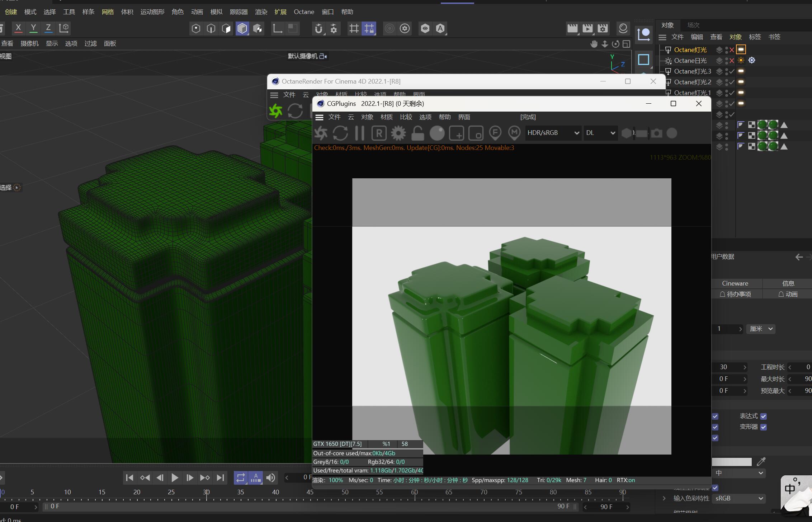Open the DL render mode dropdown
The height and width of the screenshot is (522, 812).
pos(600,133)
